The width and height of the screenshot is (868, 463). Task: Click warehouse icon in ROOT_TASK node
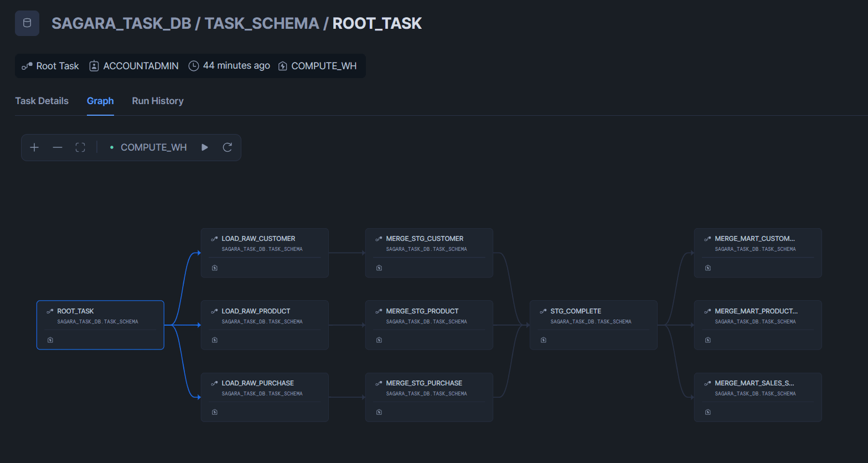50,340
